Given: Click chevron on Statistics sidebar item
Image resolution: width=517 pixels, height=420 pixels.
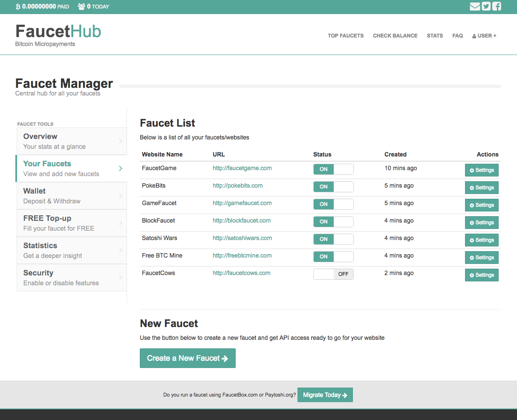Looking at the screenshot, I should pos(121,250).
